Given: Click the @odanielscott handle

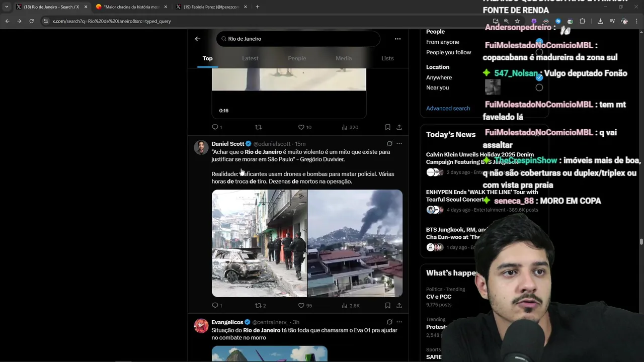Looking at the screenshot, I should coord(272,144).
